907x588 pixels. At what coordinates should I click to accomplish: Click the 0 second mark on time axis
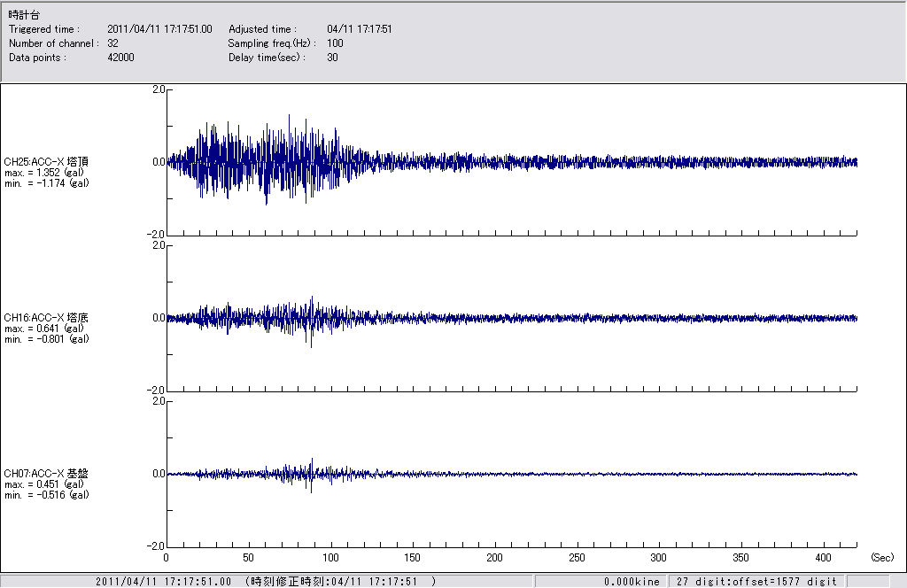tap(167, 558)
